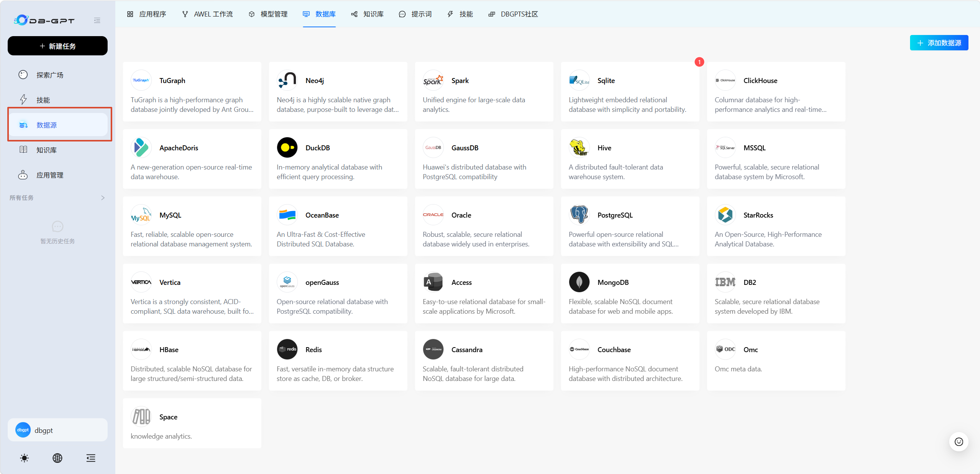Image resolution: width=980 pixels, height=474 pixels.
Task: Click the dbgpt user avatar
Action: tap(23, 430)
